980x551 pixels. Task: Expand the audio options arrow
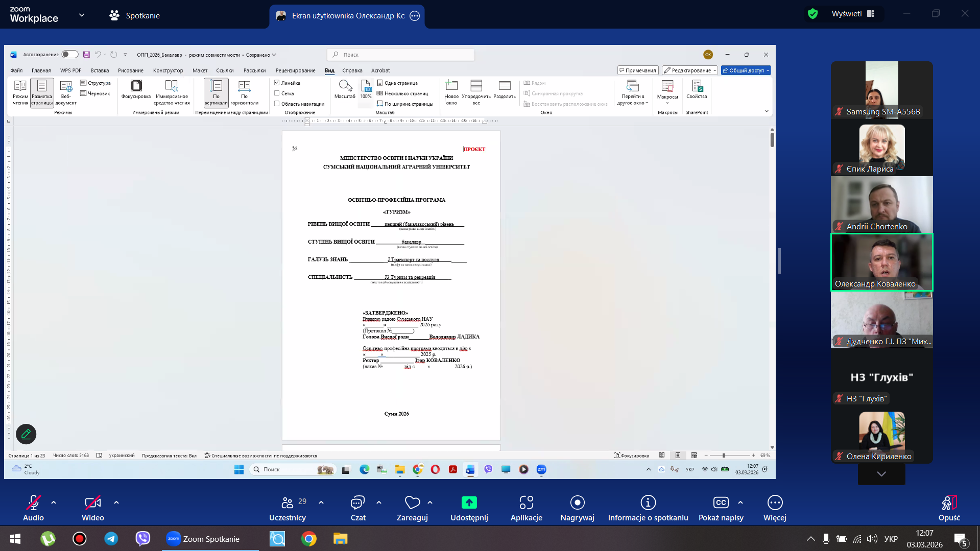(x=54, y=502)
